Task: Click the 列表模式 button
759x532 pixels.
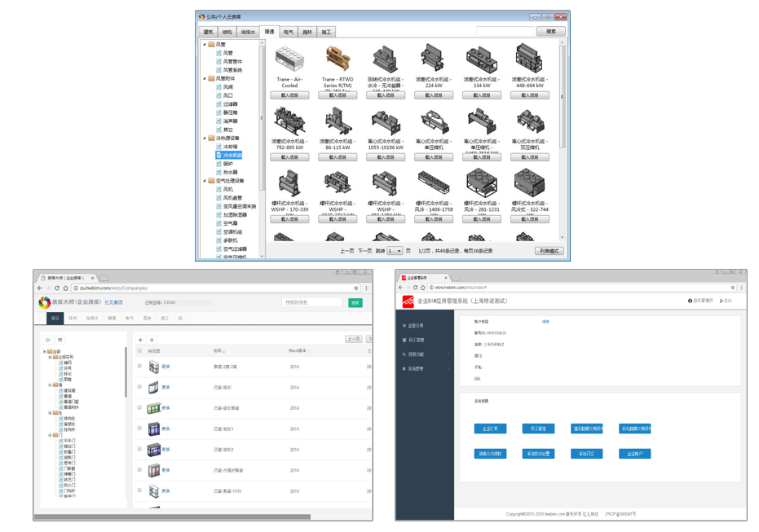Action: click(x=548, y=251)
